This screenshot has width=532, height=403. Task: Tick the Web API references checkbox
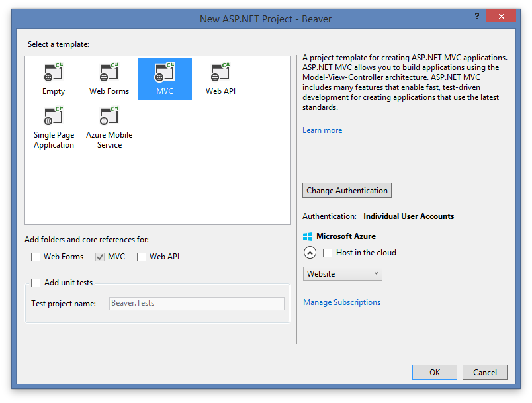pyautogui.click(x=142, y=257)
